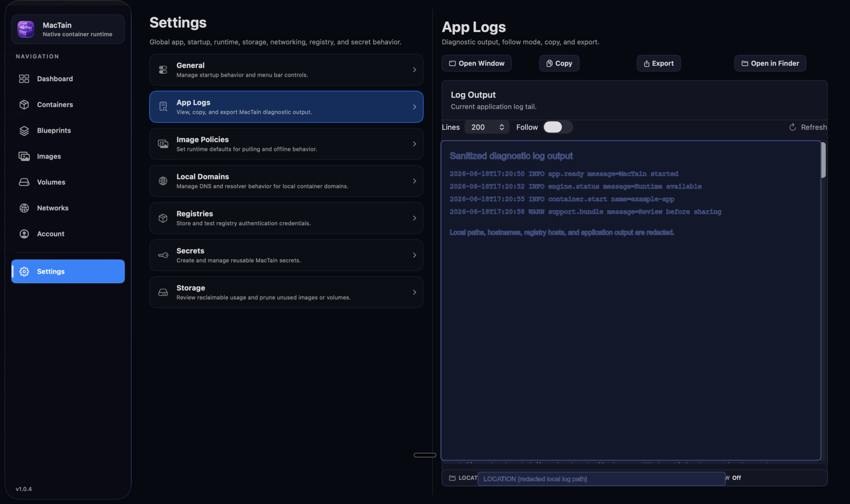
Task: Expand Storage chevron
Action: coord(414,293)
